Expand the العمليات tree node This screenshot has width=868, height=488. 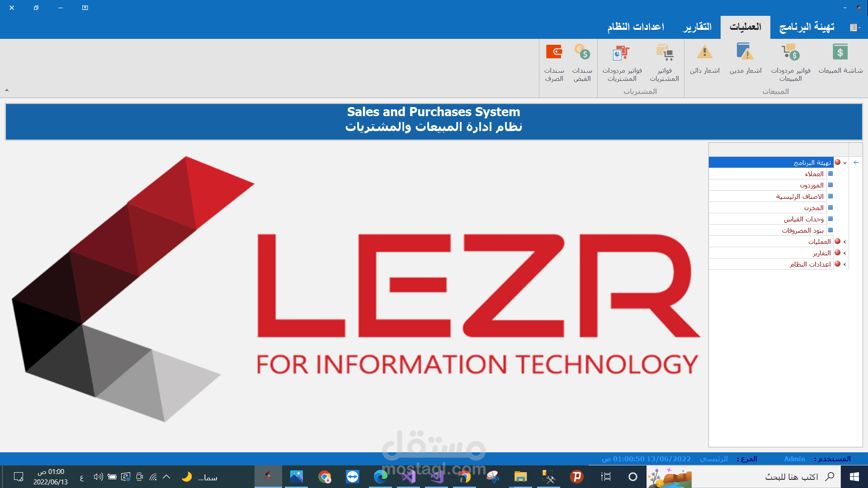pos(844,242)
